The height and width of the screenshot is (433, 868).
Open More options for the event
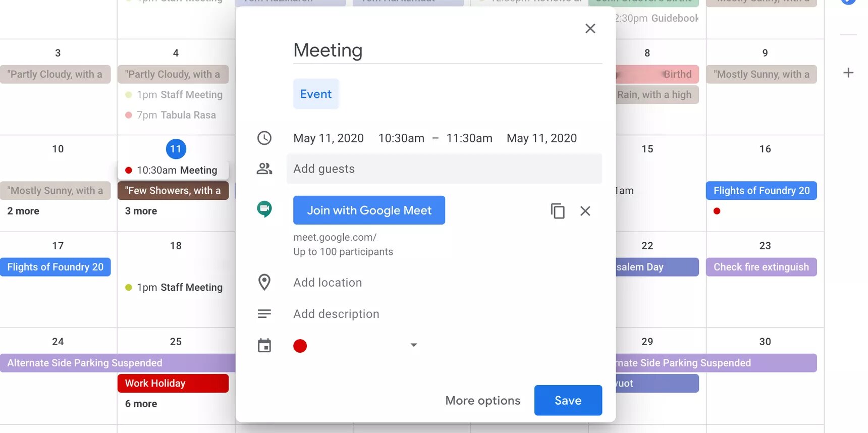coord(482,400)
